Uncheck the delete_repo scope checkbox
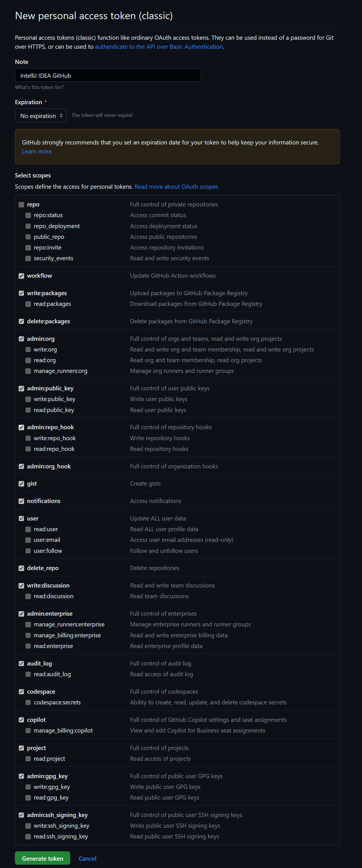This screenshot has height=868, width=362. [x=21, y=568]
